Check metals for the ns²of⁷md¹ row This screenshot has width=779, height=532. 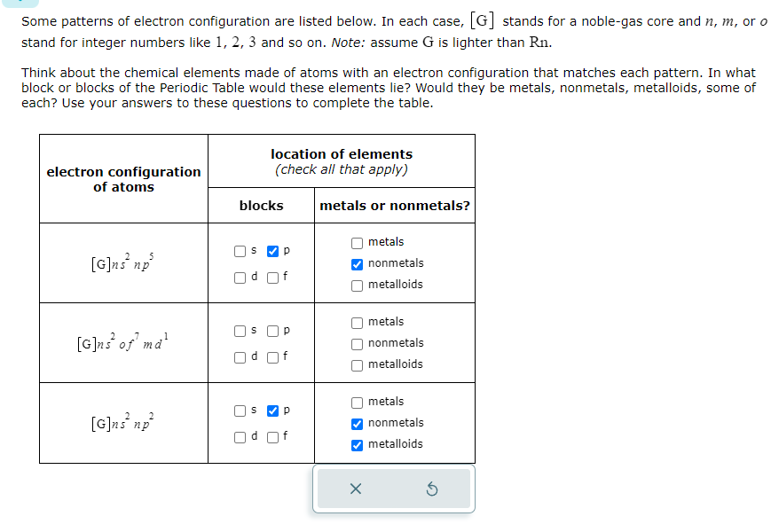point(356,322)
